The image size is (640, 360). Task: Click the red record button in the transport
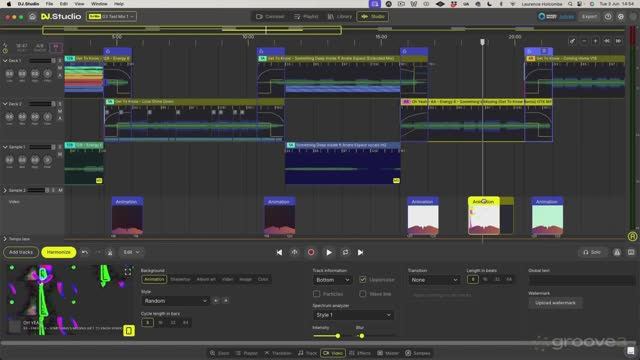(x=311, y=253)
